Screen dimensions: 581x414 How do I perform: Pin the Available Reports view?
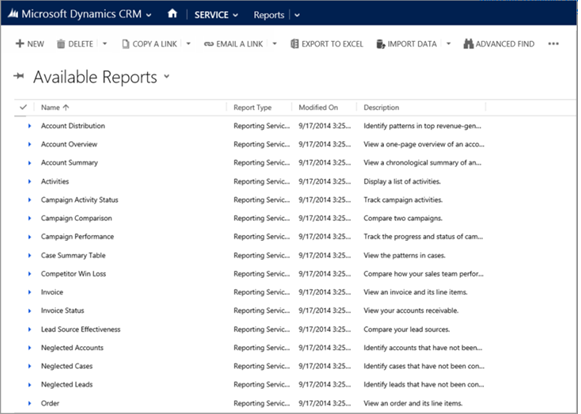coord(19,76)
